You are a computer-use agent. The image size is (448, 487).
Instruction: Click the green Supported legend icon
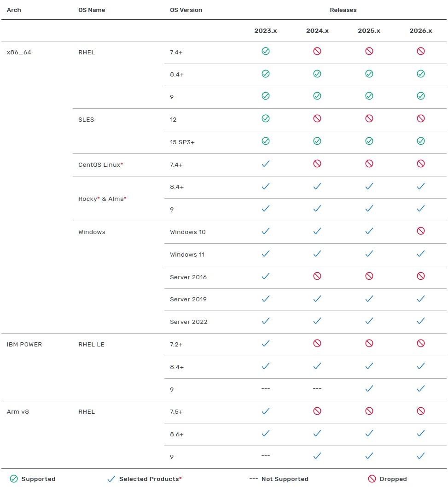(x=14, y=479)
